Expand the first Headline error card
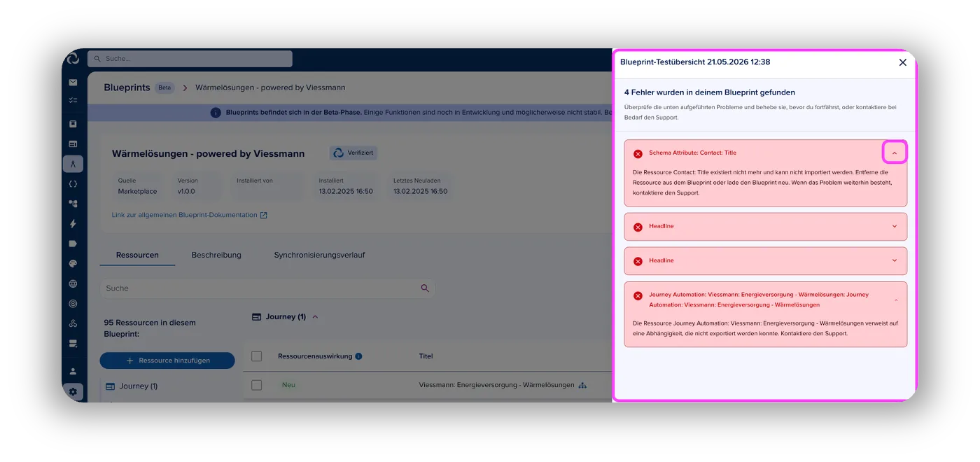The image size is (980, 462). 895,226
